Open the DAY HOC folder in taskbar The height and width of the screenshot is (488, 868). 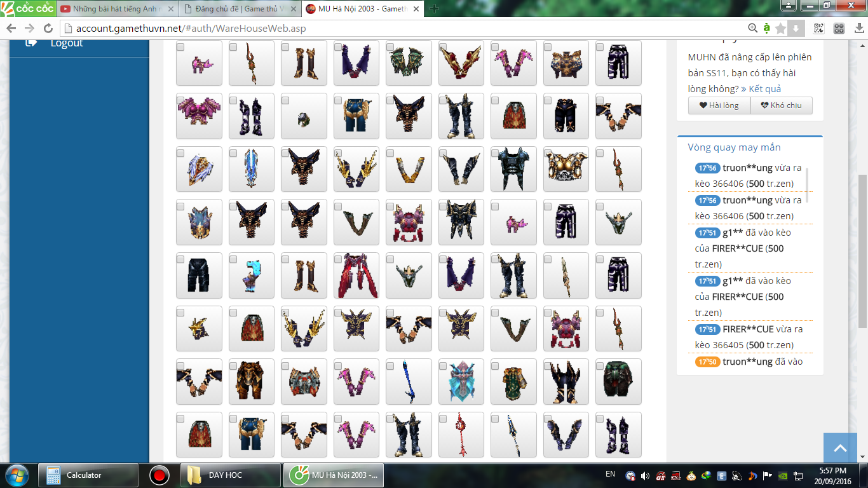(231, 475)
